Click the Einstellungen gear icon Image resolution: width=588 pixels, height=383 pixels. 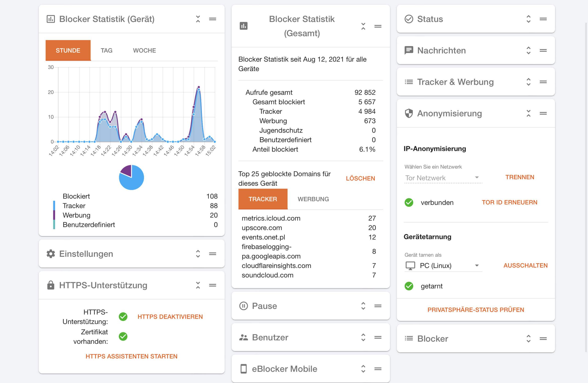coord(51,254)
